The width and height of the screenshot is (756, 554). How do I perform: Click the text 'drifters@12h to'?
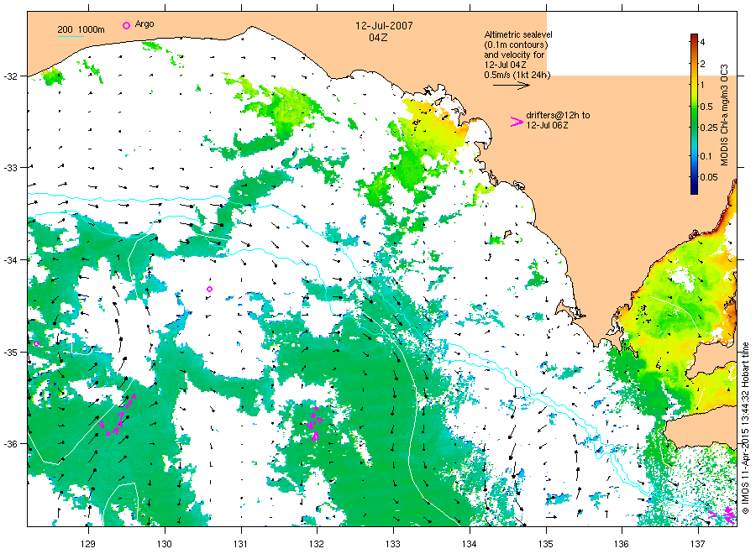click(x=558, y=115)
